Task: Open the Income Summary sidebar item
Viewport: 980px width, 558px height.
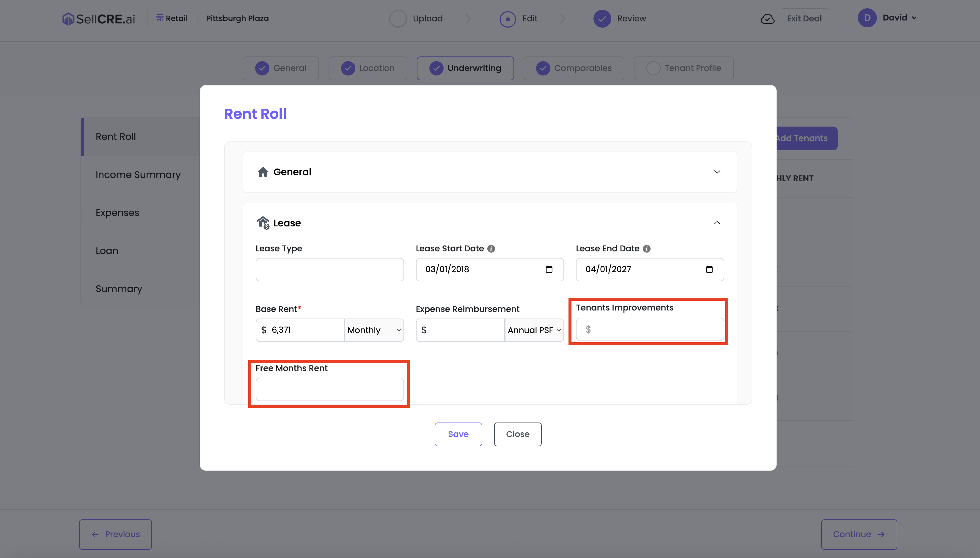Action: (138, 175)
